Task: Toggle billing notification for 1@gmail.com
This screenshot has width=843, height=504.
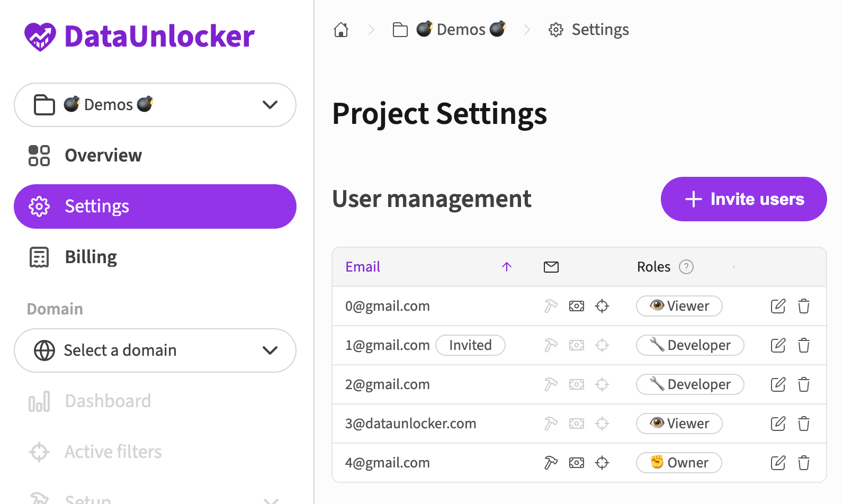Action: [577, 345]
